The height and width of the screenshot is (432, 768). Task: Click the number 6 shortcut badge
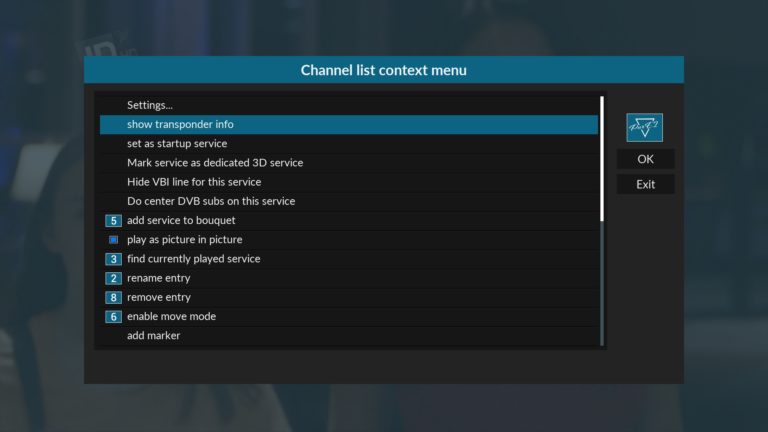tap(113, 316)
